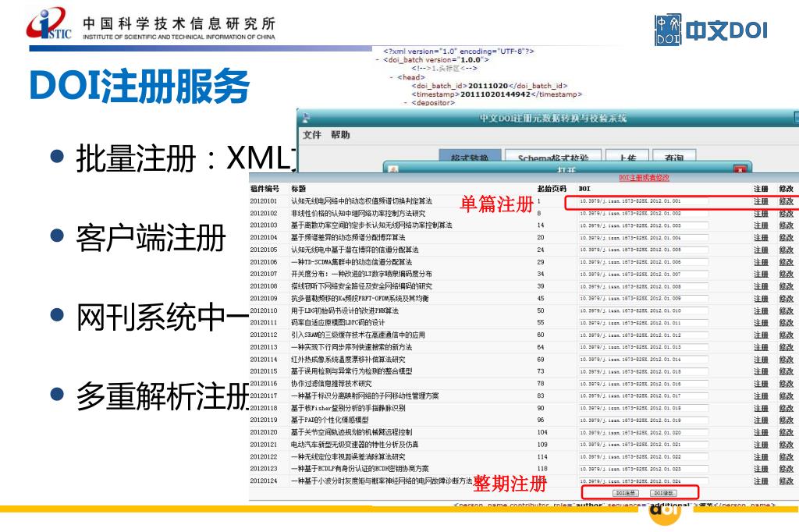Click manuscript number 20120124
Image resolution: width=799 pixels, height=532 pixels.
point(264,481)
